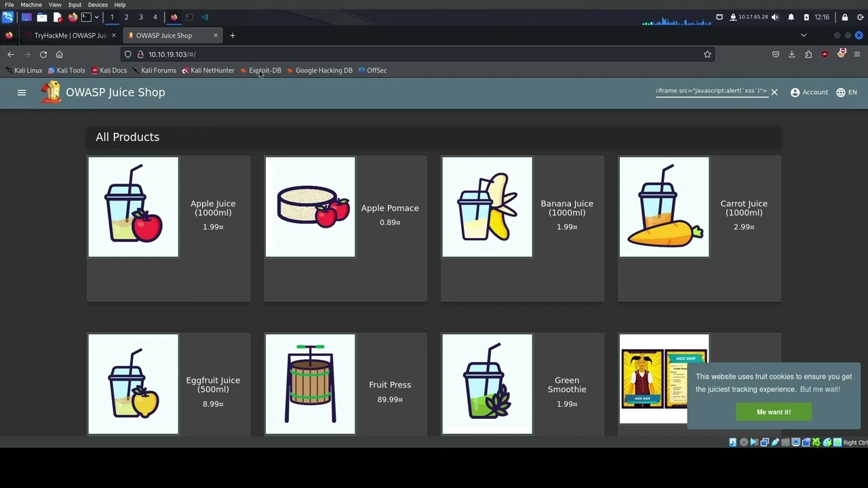The height and width of the screenshot is (488, 868).
Task: Follow the 'But me wait!' cookie link
Action: click(820, 389)
